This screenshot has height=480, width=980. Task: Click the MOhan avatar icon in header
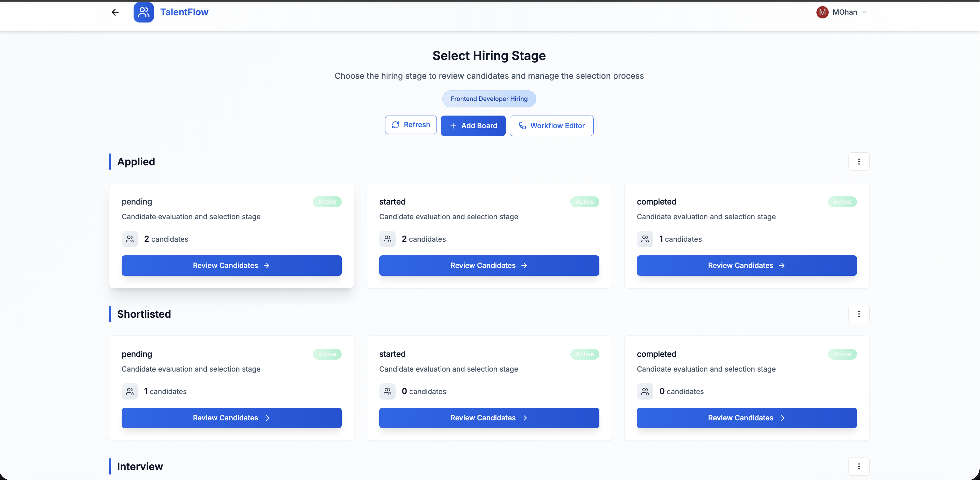pyautogui.click(x=822, y=12)
